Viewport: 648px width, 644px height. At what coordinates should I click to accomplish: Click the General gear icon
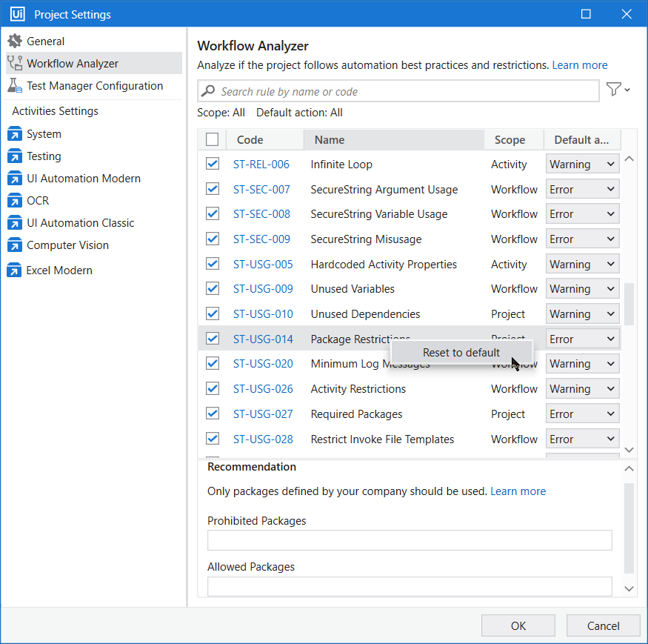[15, 42]
